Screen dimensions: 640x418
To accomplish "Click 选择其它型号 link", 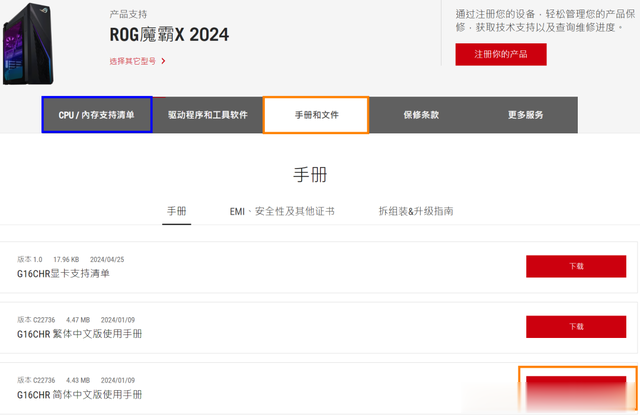I will 133,61.
